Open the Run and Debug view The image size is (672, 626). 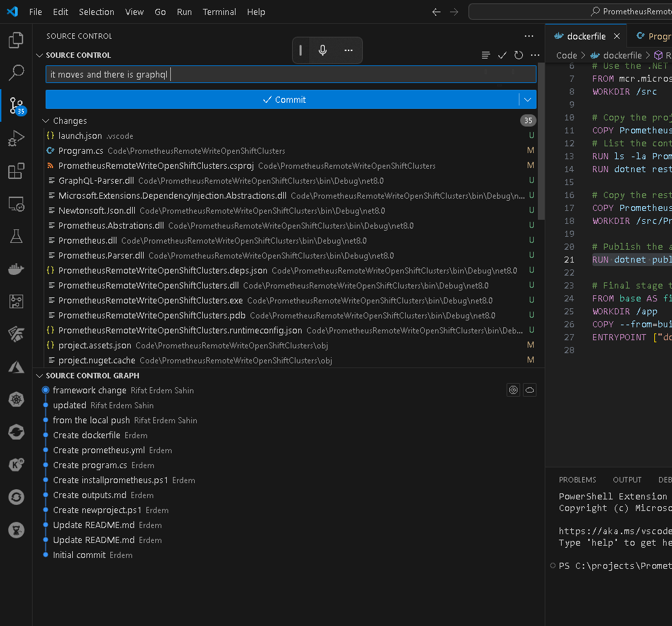pos(16,138)
